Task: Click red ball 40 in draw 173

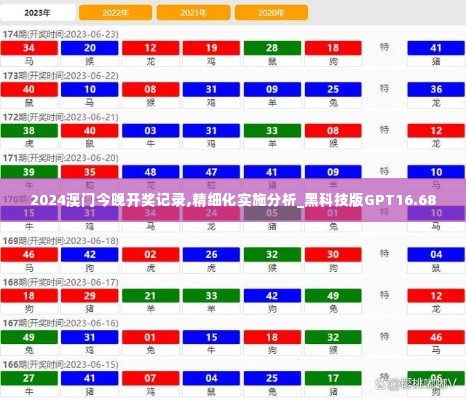Action: click(x=29, y=89)
